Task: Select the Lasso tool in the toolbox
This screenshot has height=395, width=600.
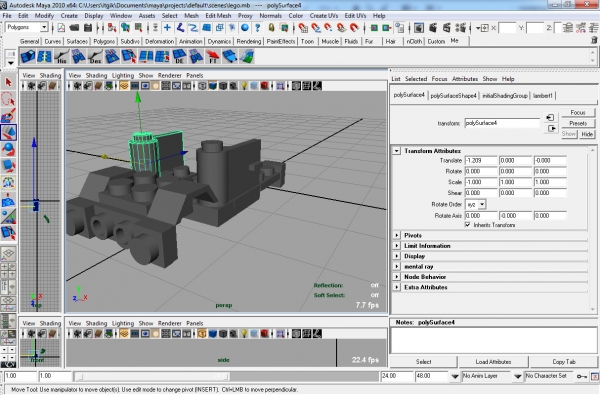Action: [8, 99]
